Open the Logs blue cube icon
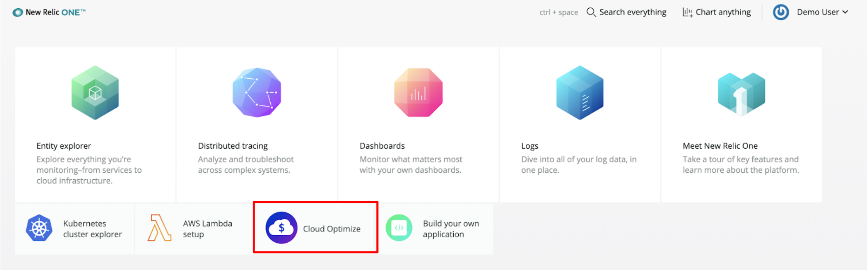 [580, 93]
